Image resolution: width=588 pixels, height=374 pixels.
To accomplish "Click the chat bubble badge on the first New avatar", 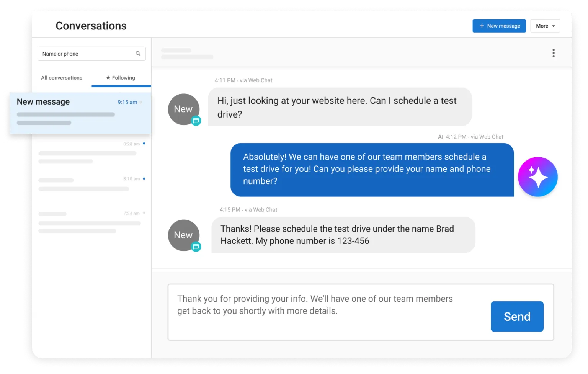I will tap(196, 121).
